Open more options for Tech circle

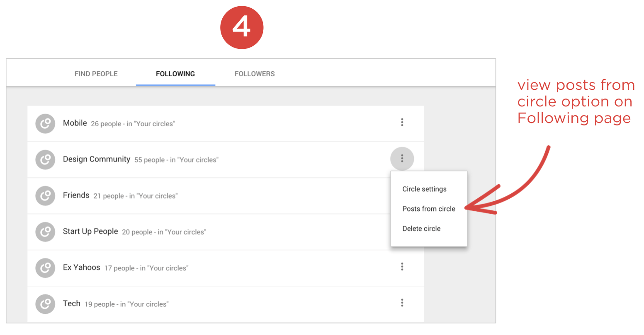(x=402, y=303)
